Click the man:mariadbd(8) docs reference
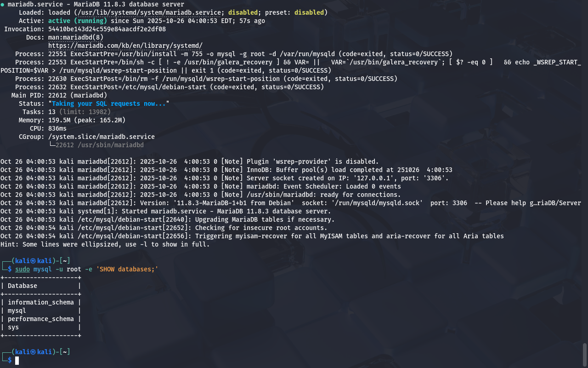Screen dimensions: 588x368 (76, 37)
